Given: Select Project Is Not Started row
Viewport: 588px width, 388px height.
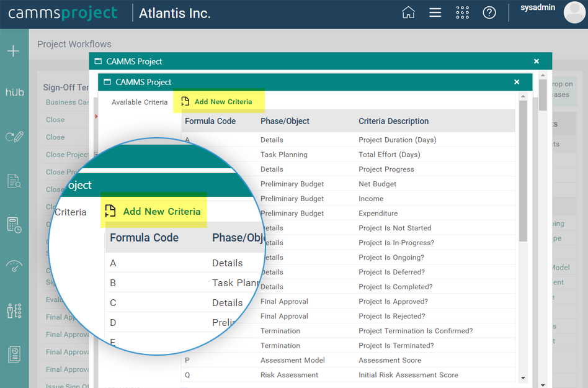Looking at the screenshot, I should [x=348, y=228].
